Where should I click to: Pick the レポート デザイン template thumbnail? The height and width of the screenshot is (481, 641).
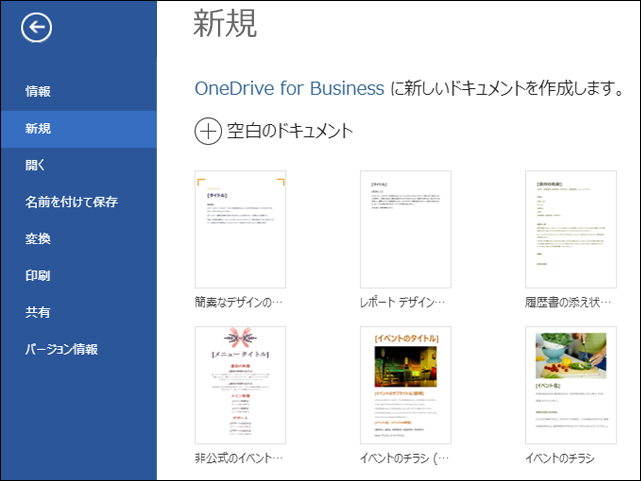[x=404, y=230]
